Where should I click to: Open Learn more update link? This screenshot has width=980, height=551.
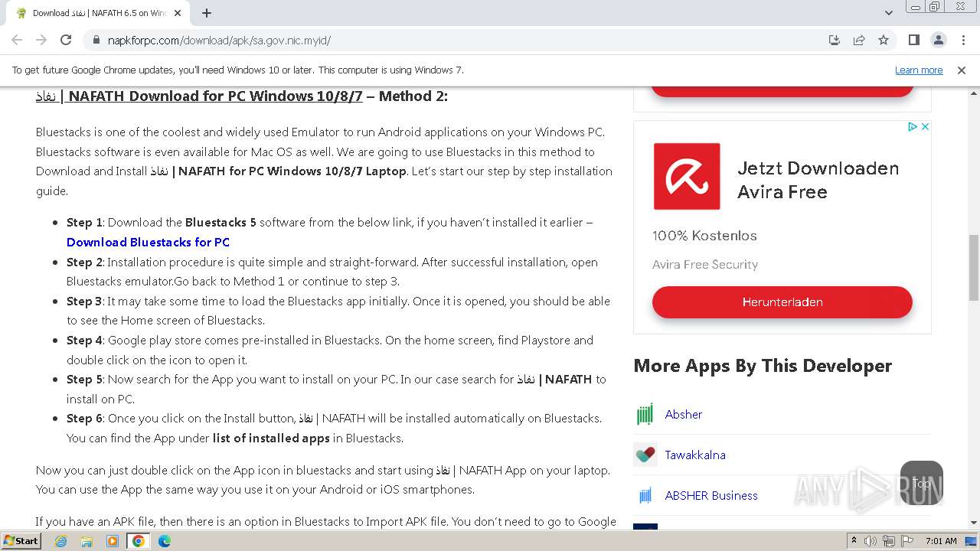[x=919, y=70]
